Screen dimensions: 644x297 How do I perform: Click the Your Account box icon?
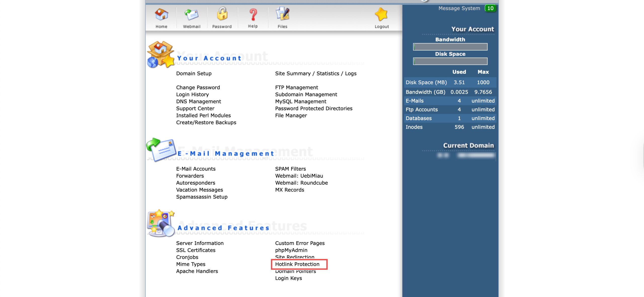coord(160,55)
